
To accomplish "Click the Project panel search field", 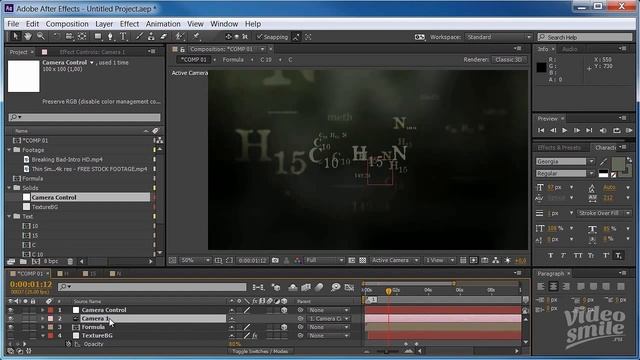I will coord(84,117).
